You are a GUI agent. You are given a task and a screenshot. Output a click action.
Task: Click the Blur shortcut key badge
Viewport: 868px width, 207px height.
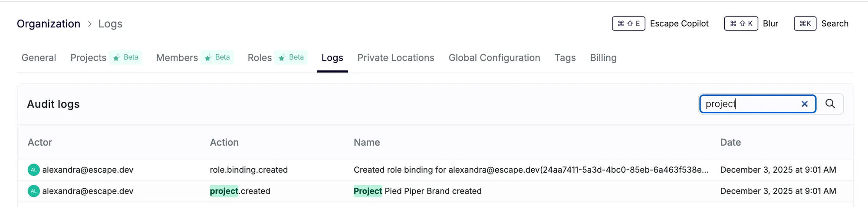tap(741, 23)
